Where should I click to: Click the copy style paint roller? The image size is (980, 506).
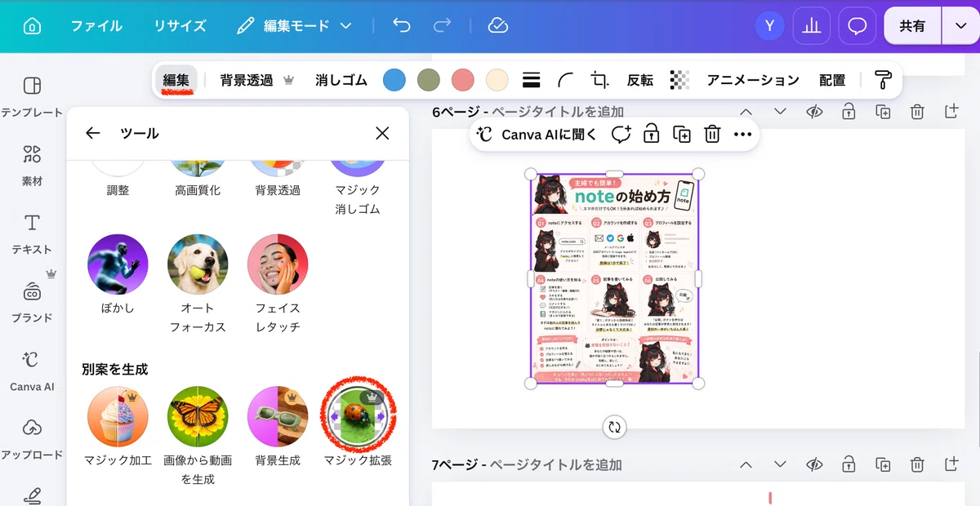(x=883, y=80)
